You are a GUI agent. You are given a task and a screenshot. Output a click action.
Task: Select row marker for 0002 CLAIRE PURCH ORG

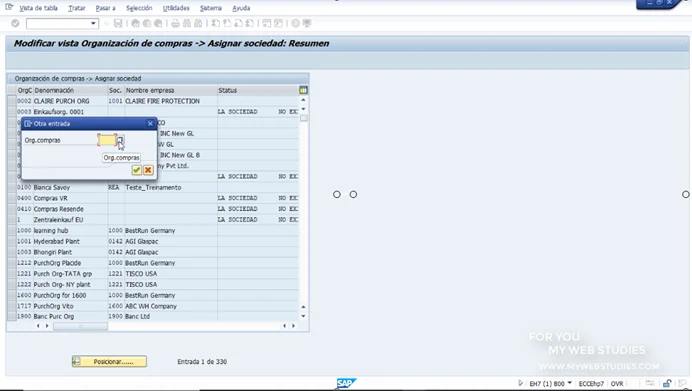click(x=12, y=101)
